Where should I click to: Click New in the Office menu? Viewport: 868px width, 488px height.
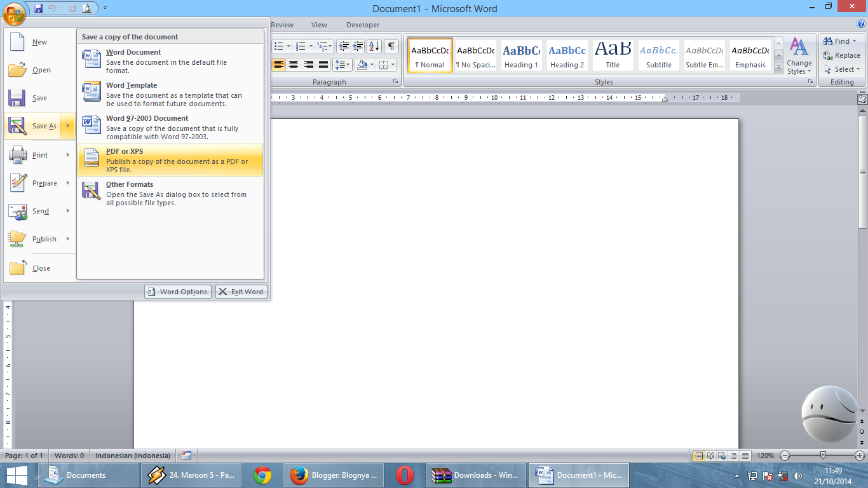(39, 42)
